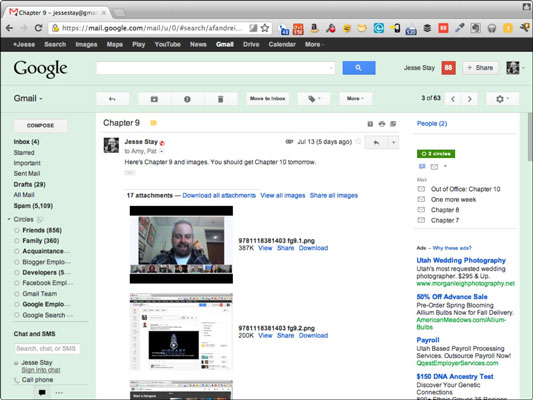Expand the reply options arrow
The width and height of the screenshot is (533, 400).
(x=394, y=142)
